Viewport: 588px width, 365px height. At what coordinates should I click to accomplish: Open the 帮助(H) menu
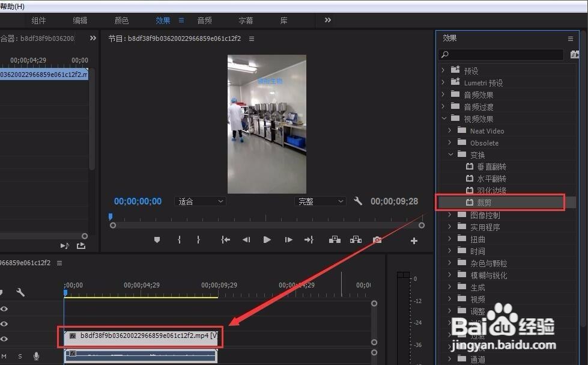[x=13, y=7]
